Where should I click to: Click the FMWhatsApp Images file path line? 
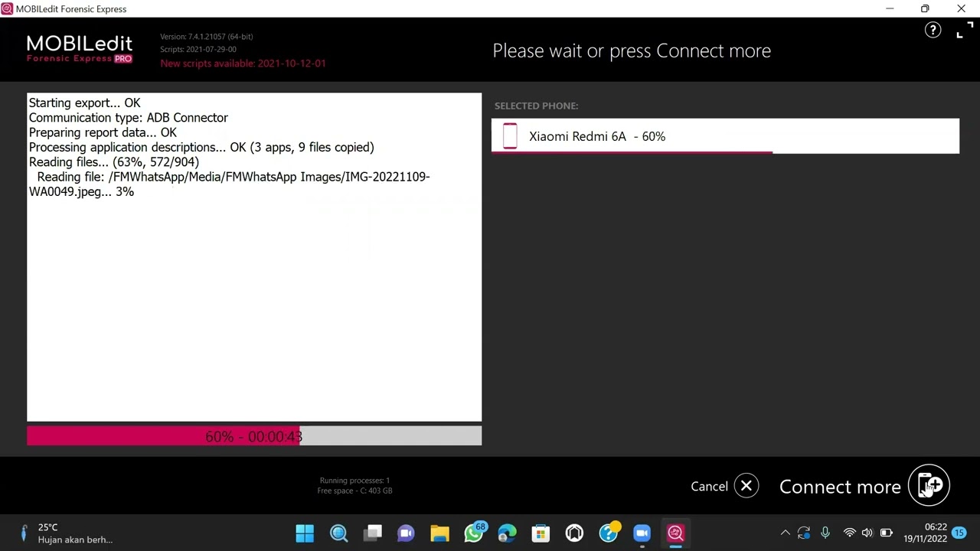[229, 184]
